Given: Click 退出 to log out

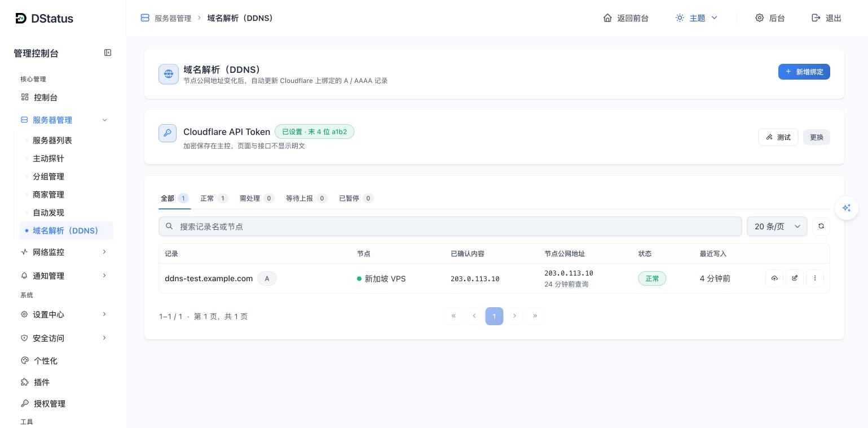Looking at the screenshot, I should (x=827, y=18).
